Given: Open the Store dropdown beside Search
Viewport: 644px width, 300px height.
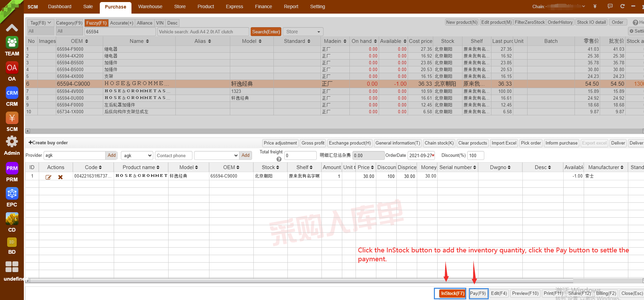Looking at the screenshot, I should (303, 32).
